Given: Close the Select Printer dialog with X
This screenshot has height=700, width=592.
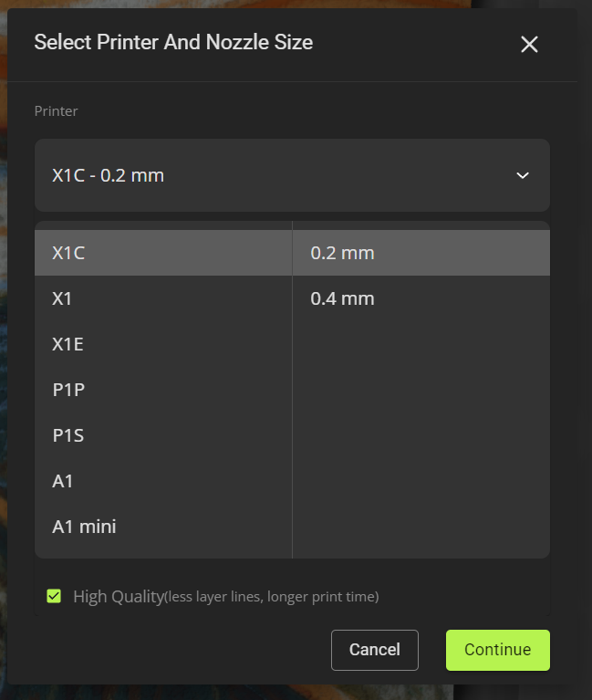Looking at the screenshot, I should 529,44.
